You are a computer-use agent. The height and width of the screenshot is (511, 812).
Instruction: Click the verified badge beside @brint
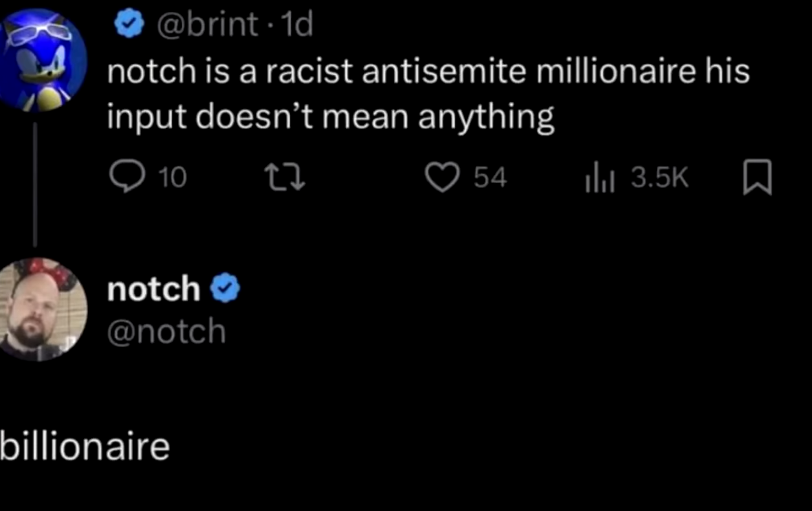coord(129,24)
